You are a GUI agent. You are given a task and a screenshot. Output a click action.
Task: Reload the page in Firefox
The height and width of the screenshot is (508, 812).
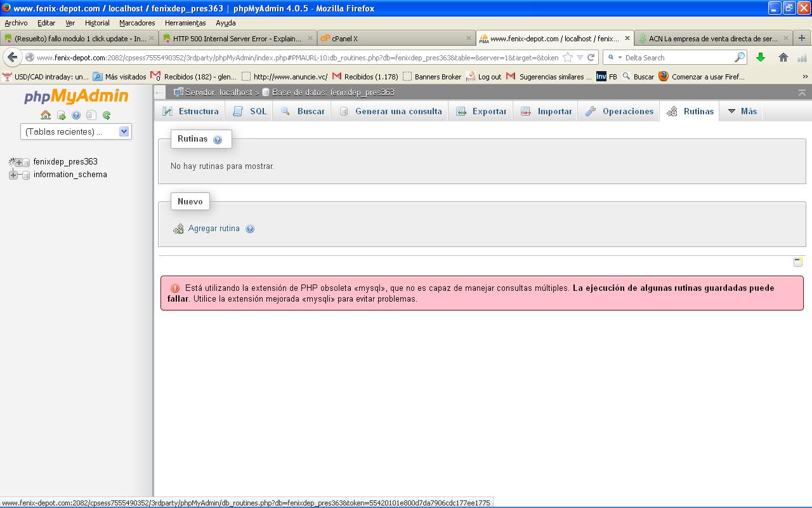(x=591, y=57)
